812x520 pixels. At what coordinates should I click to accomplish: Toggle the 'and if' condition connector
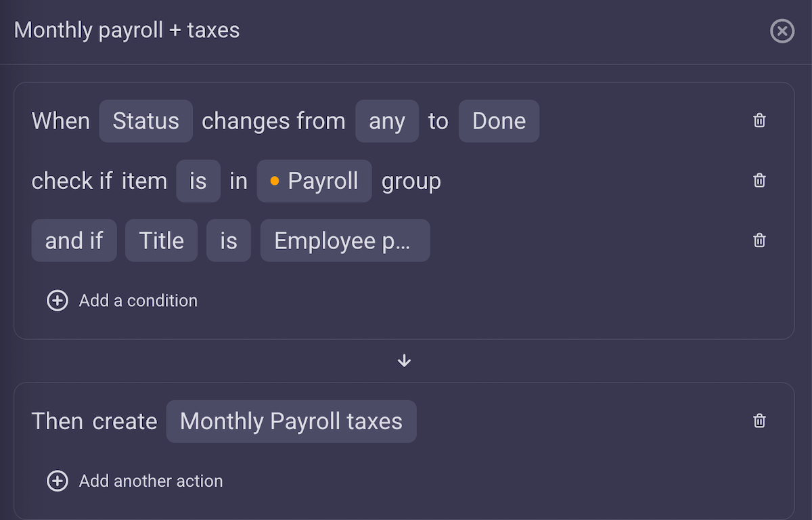click(x=74, y=240)
